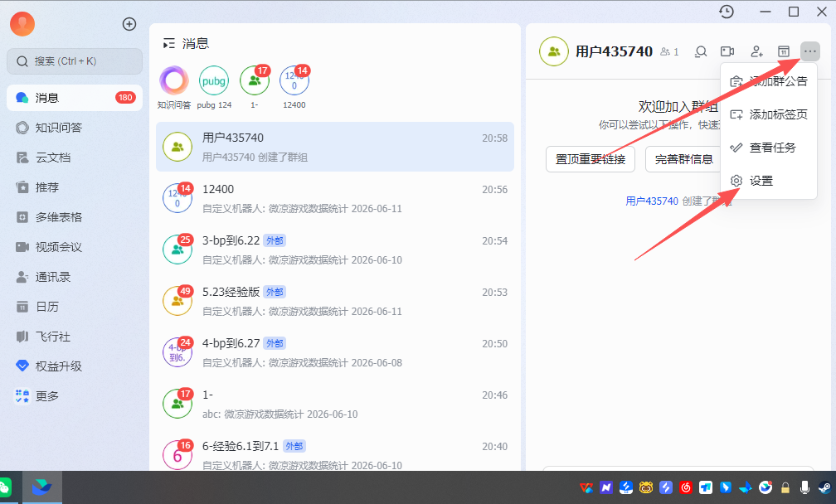Open pinned 1- group with 17 badge

255,87
